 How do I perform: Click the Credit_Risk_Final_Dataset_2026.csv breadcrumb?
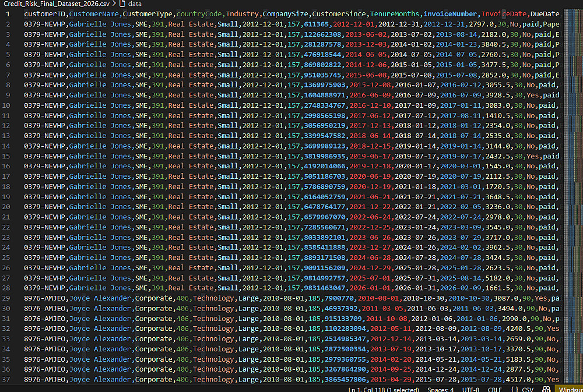coord(57,3)
